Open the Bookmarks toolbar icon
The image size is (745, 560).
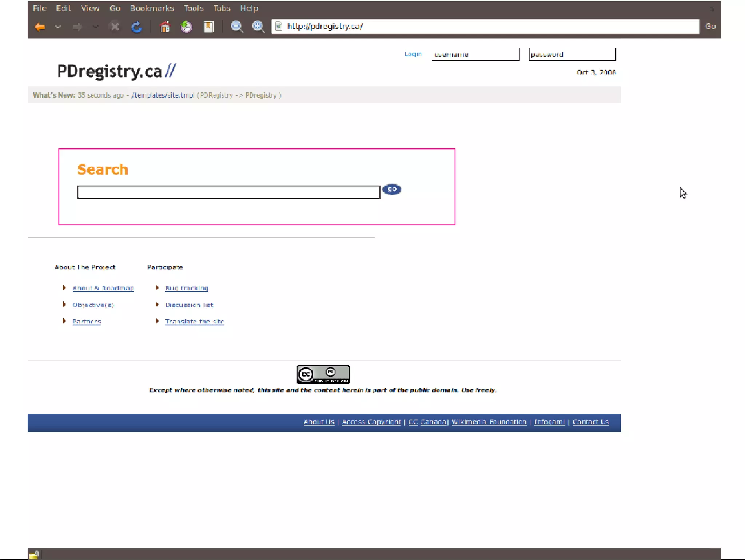pos(209,27)
